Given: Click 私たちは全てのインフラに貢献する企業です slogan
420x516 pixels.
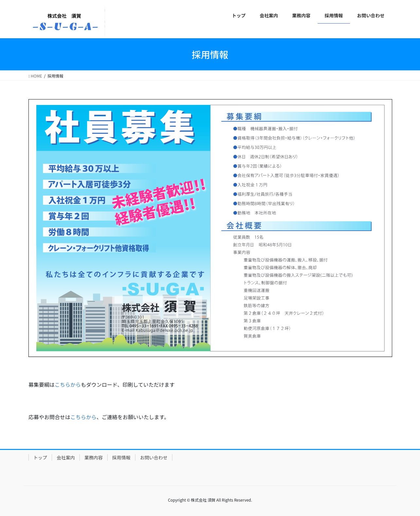Looking at the screenshot, I should [x=125, y=274].
